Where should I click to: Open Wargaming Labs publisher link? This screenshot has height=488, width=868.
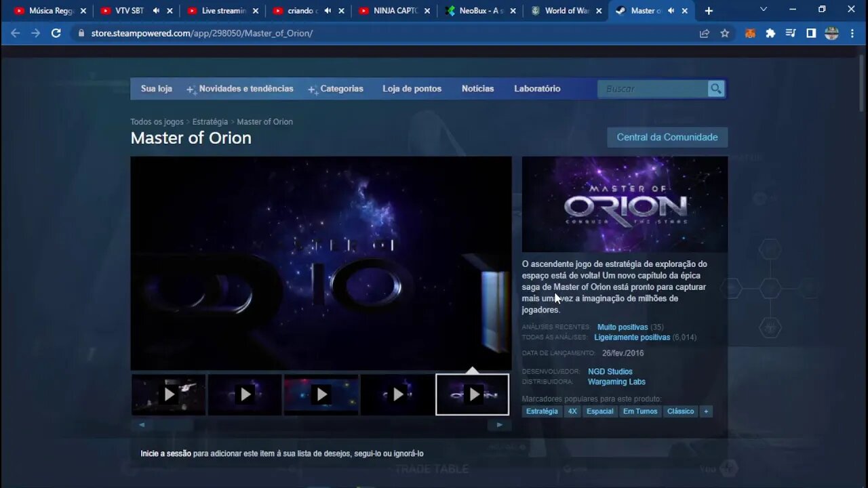616,382
